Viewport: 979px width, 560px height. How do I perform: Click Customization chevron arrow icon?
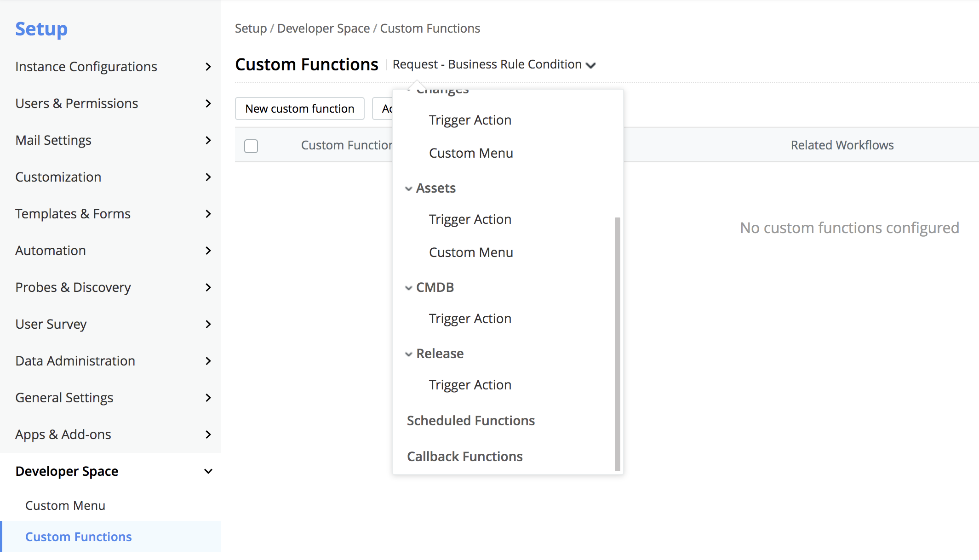coord(208,177)
